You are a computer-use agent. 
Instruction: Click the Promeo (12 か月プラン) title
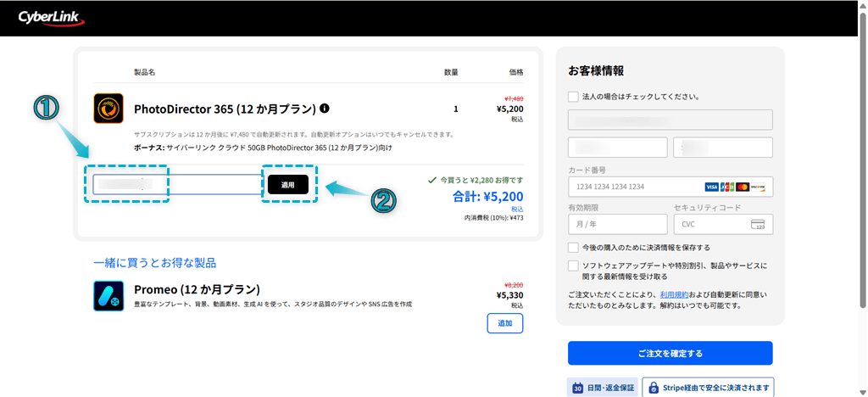coord(197,289)
